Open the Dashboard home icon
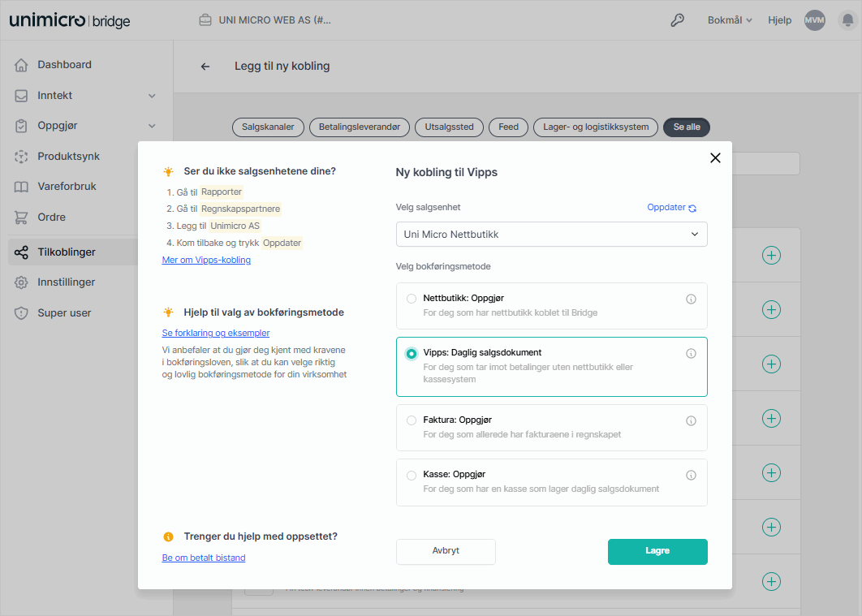Screen dimensions: 862x616 click(x=21, y=65)
